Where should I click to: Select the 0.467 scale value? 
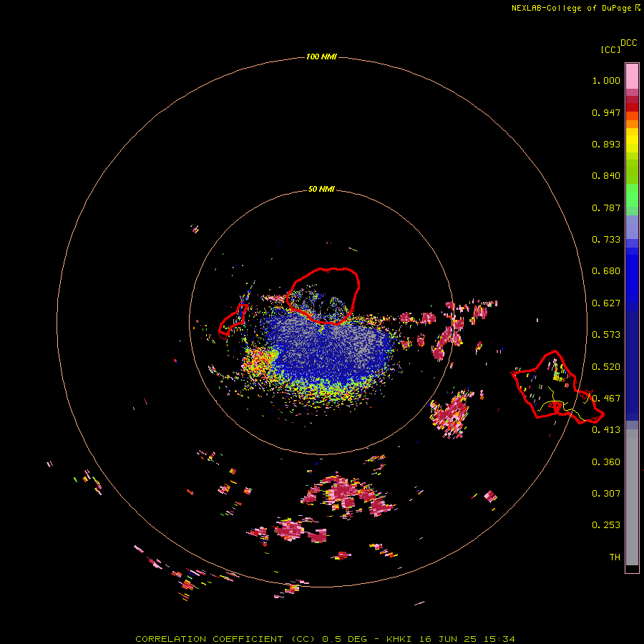pyautogui.click(x=606, y=399)
